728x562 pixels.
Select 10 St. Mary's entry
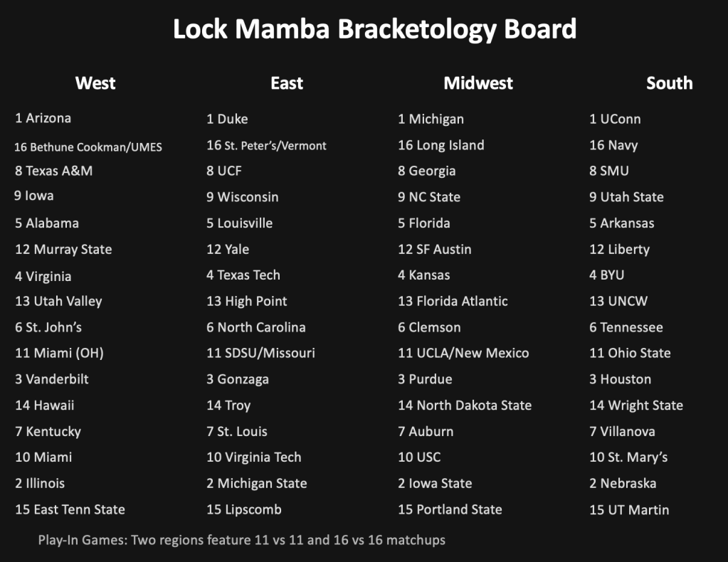click(628, 457)
